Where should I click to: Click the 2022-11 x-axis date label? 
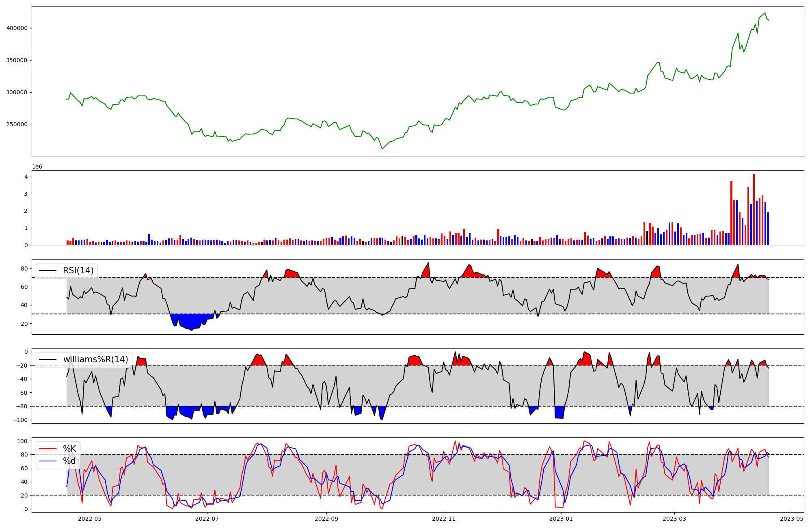coord(444,518)
